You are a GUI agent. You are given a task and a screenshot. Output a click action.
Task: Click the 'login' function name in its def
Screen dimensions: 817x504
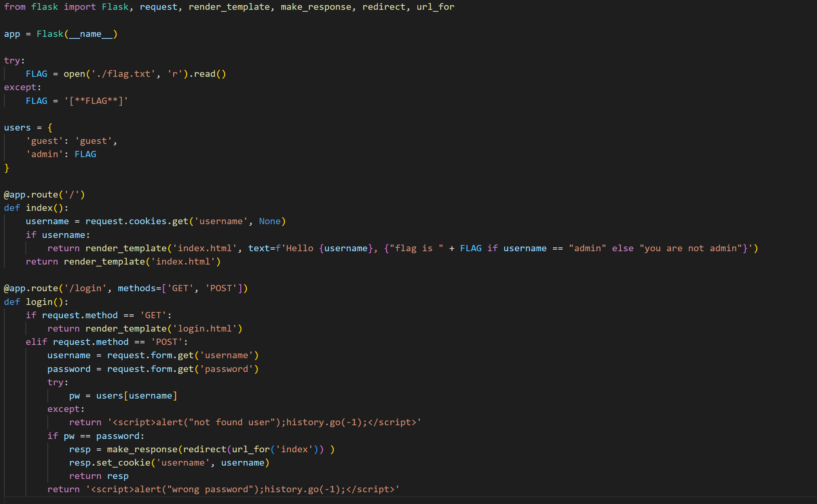coord(39,302)
